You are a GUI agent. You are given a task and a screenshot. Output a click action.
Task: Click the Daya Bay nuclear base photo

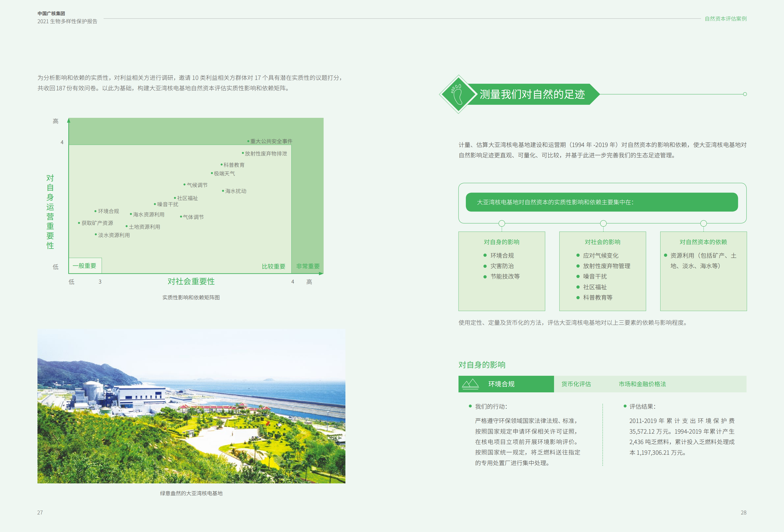point(191,406)
